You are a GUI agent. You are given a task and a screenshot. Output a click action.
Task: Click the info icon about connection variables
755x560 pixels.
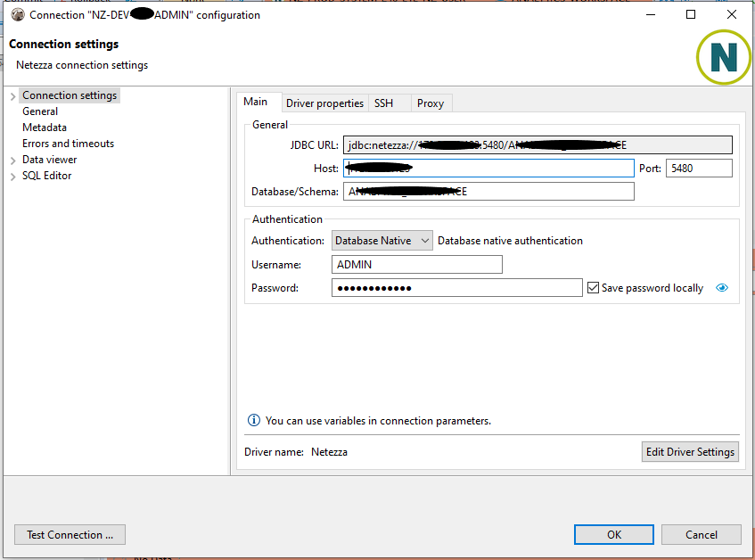click(x=253, y=420)
